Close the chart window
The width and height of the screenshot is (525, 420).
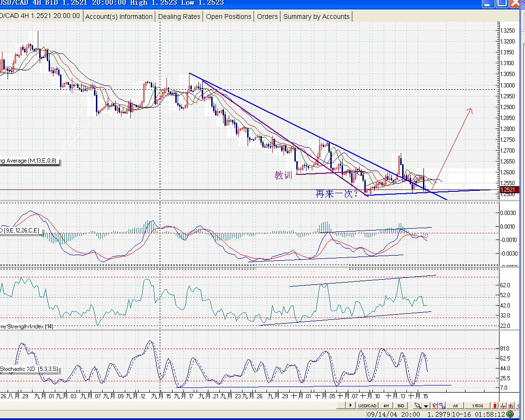[x=514, y=3]
